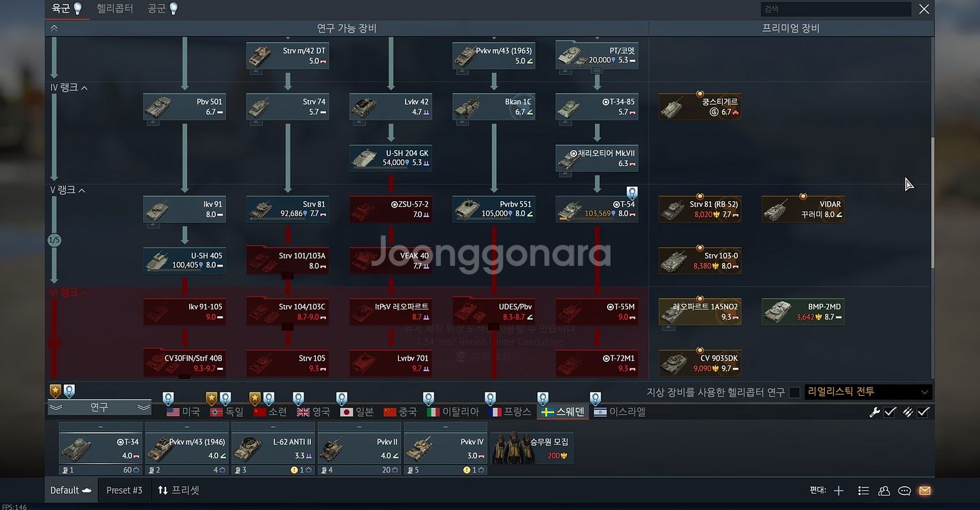Click the talisman marker above T-54

(x=632, y=193)
